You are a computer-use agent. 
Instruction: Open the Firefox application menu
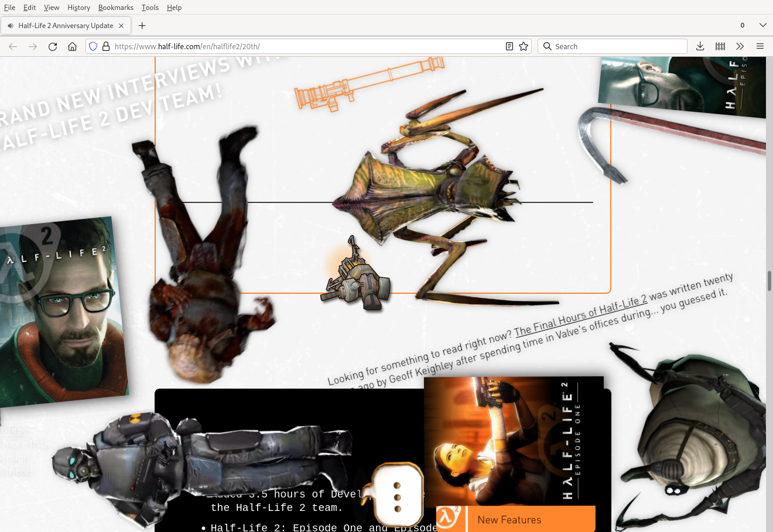click(x=760, y=46)
